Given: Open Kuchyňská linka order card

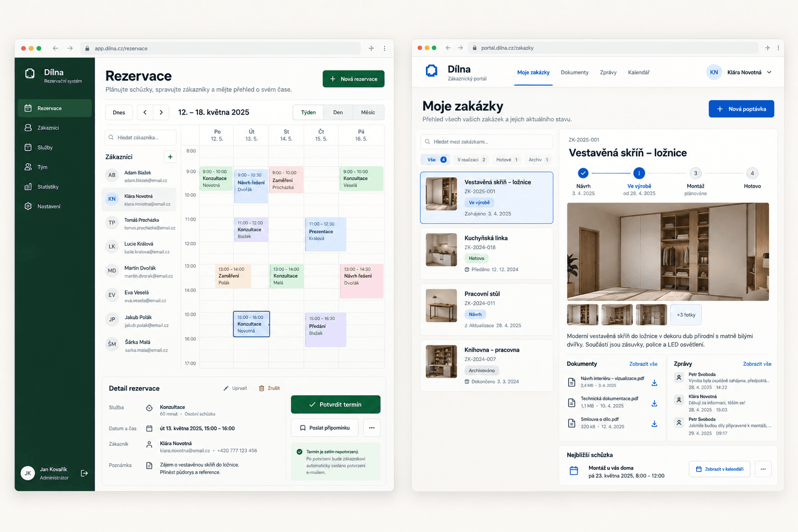Looking at the screenshot, I should point(486,254).
